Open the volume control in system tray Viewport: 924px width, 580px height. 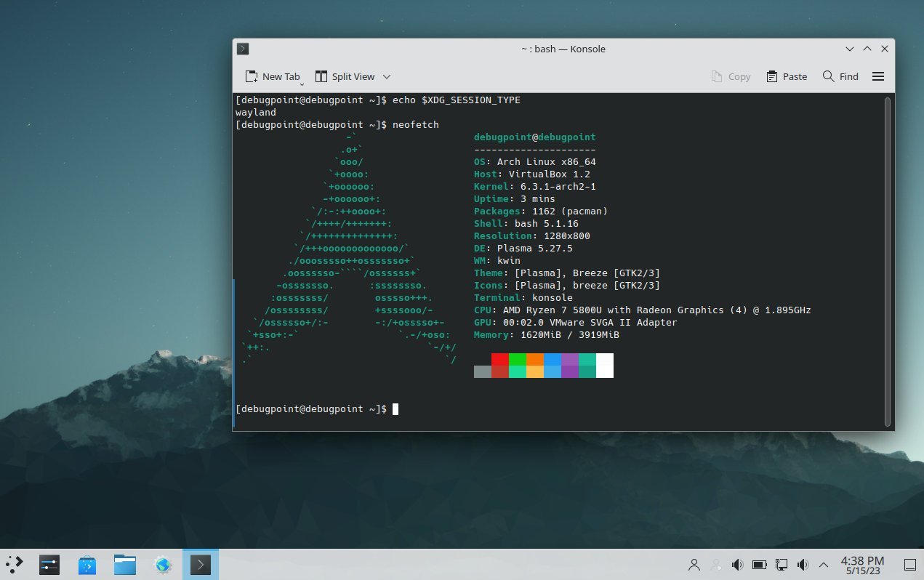(737, 564)
